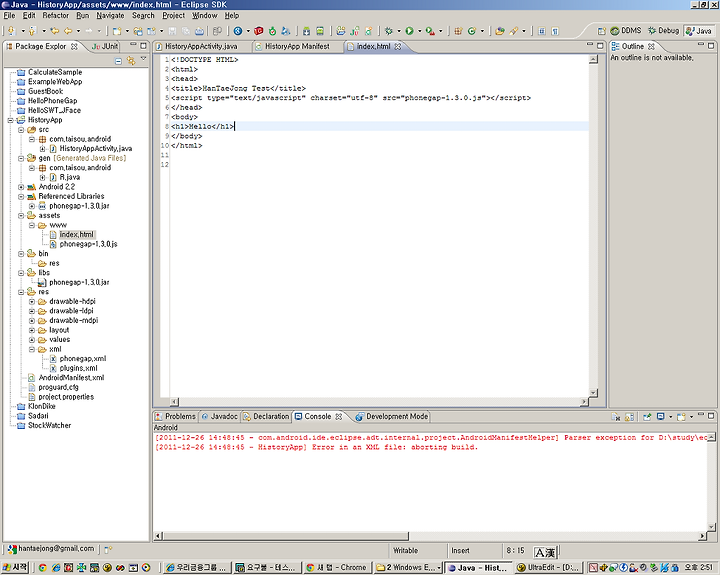This screenshot has height=575, width=720.
Task: Click the Open Type toolbar icon
Action: point(500,31)
